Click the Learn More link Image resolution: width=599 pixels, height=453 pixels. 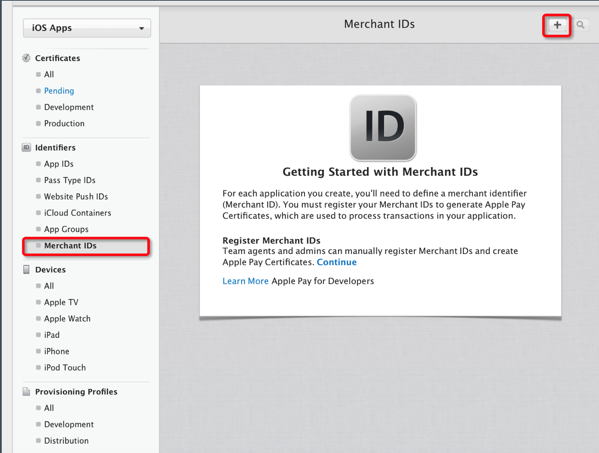click(245, 281)
